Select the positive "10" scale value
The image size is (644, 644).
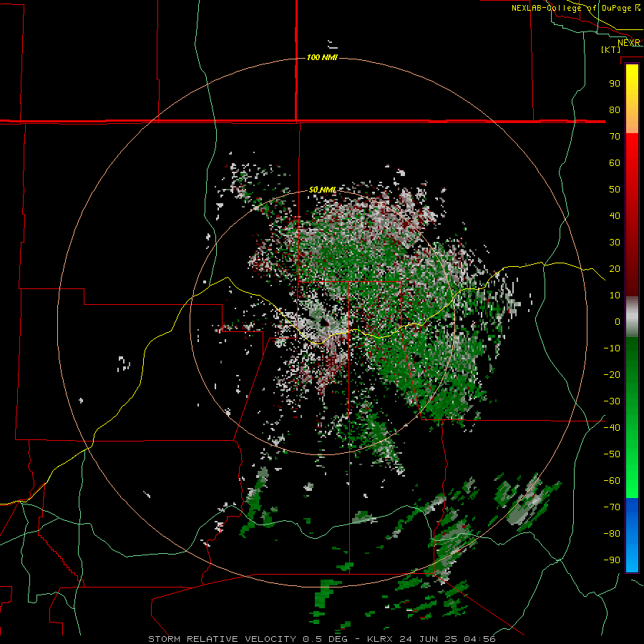(x=615, y=296)
